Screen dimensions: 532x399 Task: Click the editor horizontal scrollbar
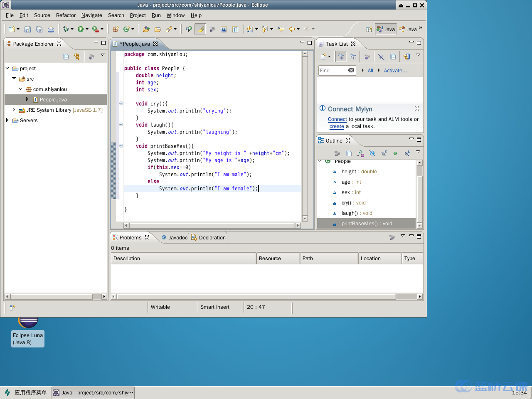(212, 226)
